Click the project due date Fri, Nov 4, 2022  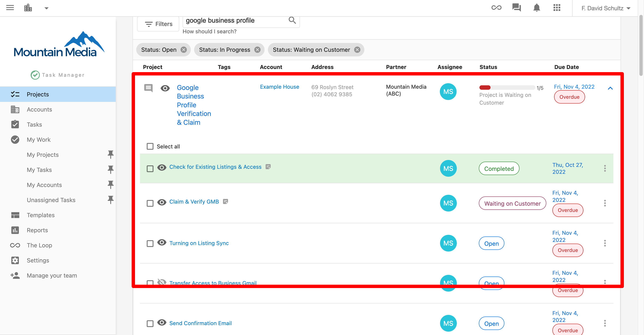coord(574,87)
